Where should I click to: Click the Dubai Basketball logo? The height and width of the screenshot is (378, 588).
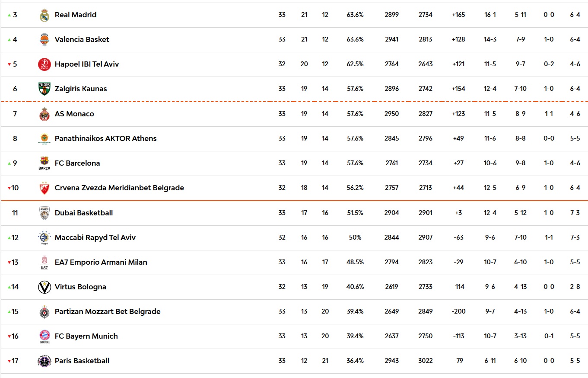(44, 213)
